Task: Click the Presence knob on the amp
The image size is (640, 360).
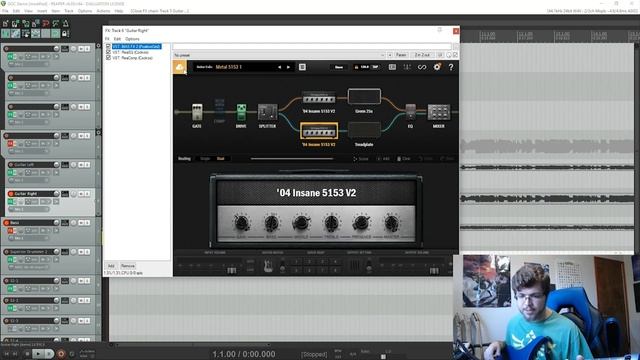Action: (361, 223)
